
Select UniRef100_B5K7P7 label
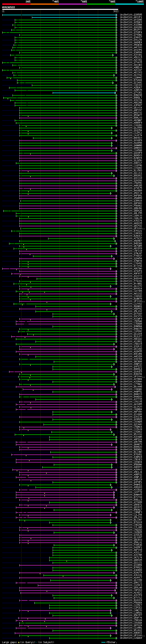(x=131, y=615)
